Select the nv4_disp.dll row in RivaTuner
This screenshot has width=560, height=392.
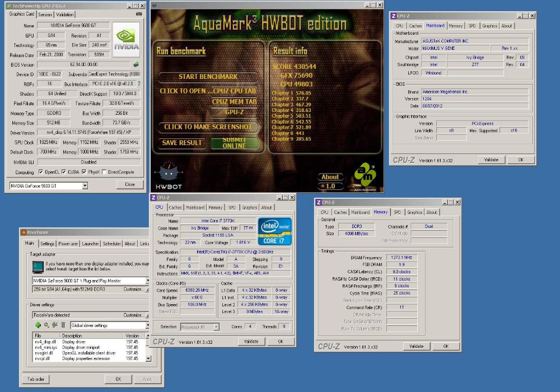pyautogui.click(x=89, y=342)
